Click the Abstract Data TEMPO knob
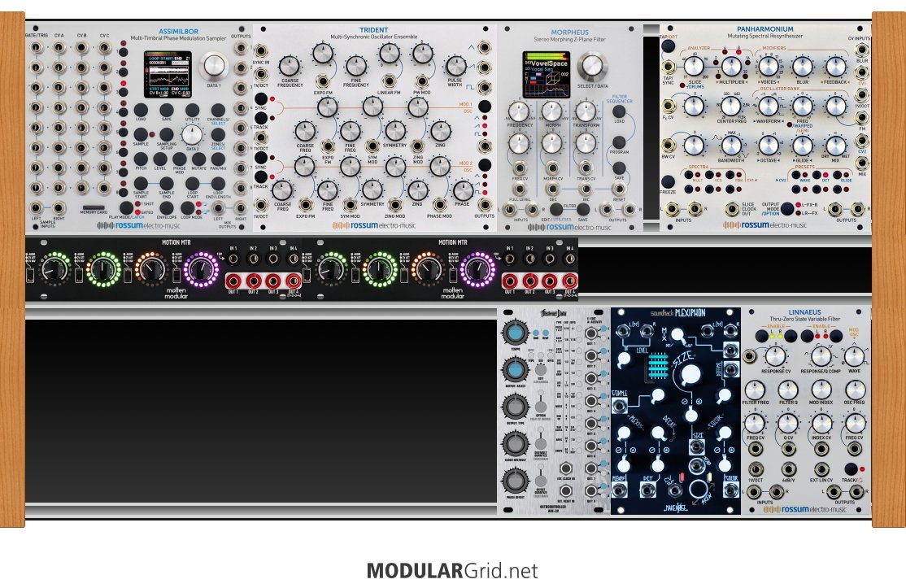 tap(515, 333)
